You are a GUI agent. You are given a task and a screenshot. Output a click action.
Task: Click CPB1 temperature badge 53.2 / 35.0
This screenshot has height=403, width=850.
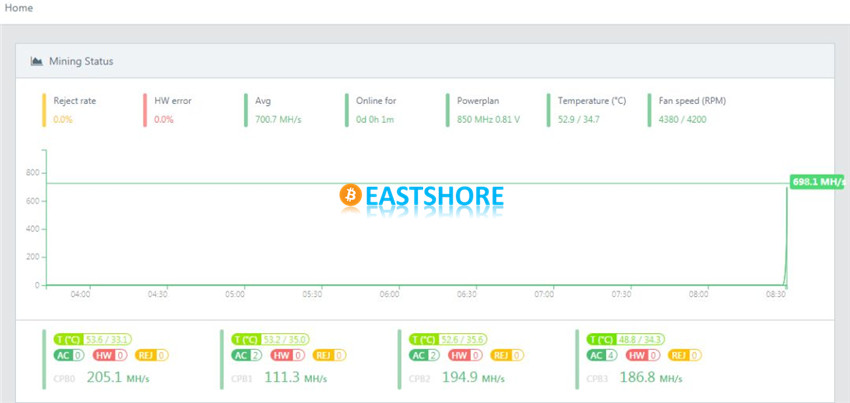coord(271,340)
